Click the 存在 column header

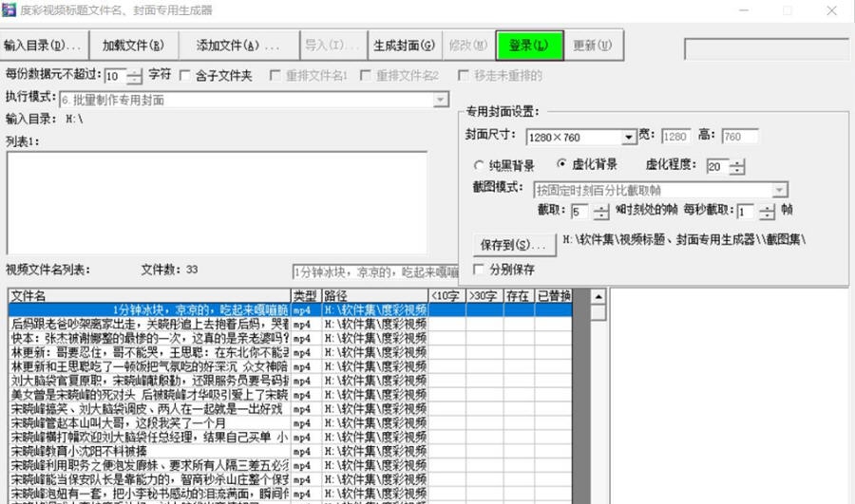(x=519, y=296)
